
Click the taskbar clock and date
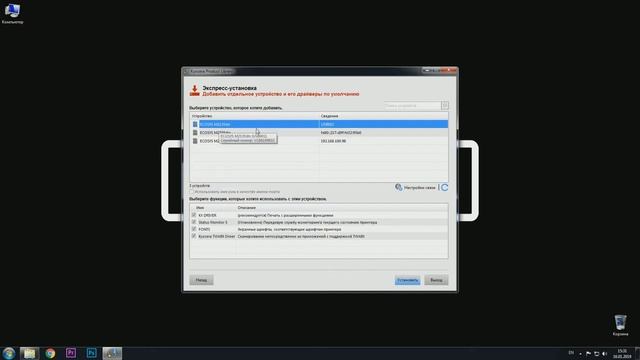[x=622, y=353]
